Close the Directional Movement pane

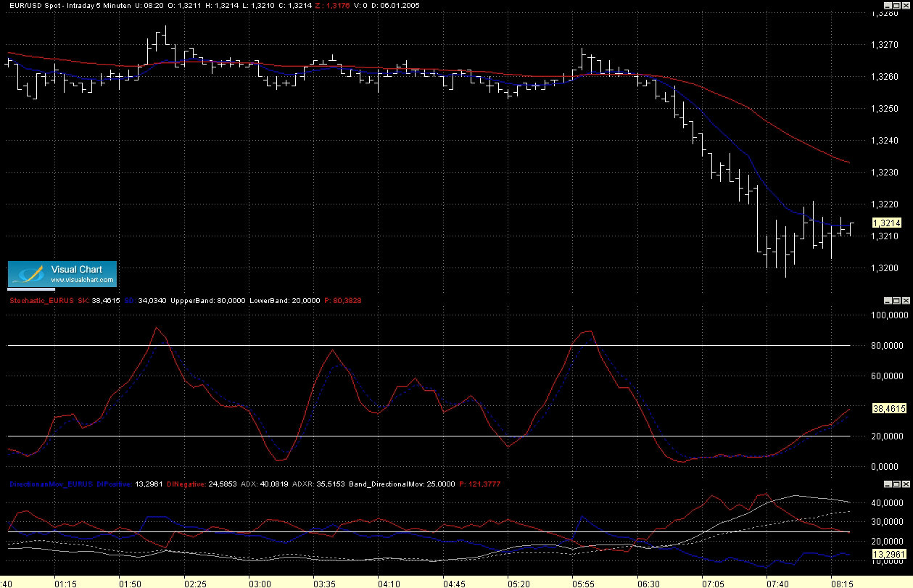(x=906, y=484)
